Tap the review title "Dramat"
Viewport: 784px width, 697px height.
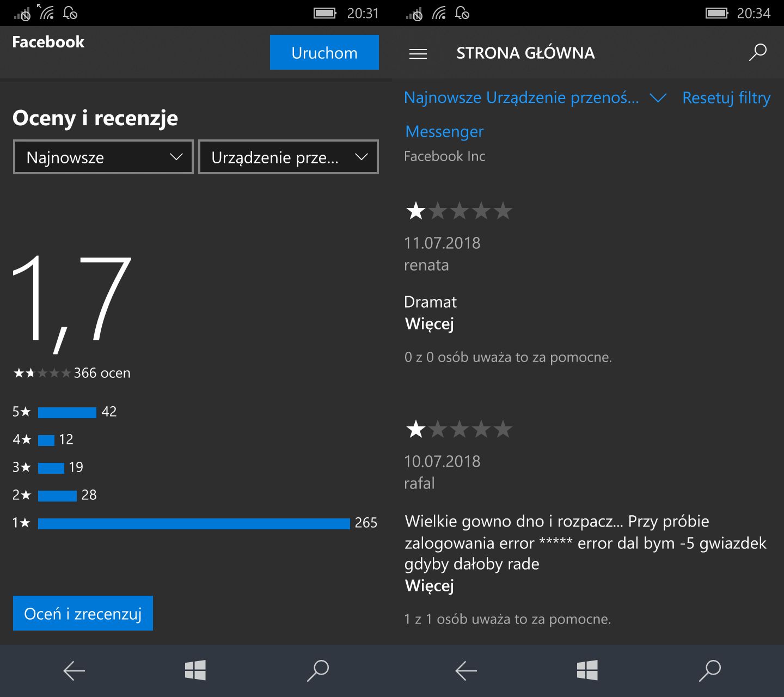[430, 302]
